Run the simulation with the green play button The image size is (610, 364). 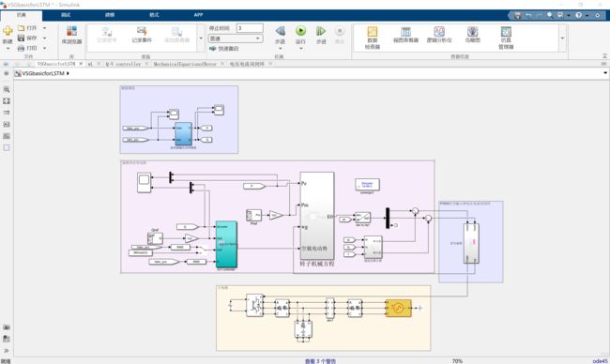tap(300, 31)
